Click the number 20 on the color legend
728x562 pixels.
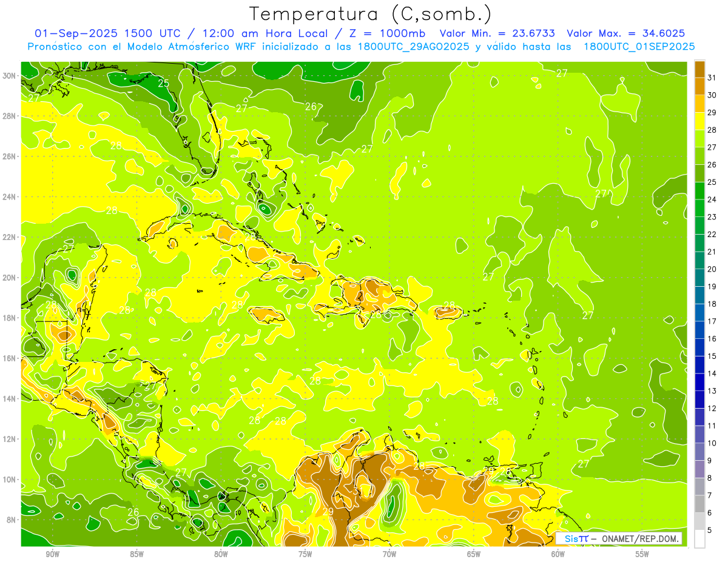click(x=712, y=269)
